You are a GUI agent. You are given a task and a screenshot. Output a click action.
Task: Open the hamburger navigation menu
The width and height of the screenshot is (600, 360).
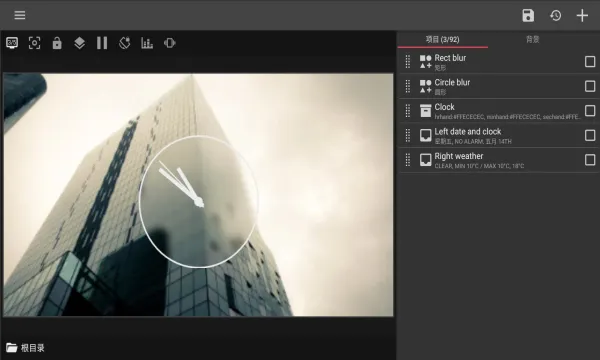click(x=20, y=15)
